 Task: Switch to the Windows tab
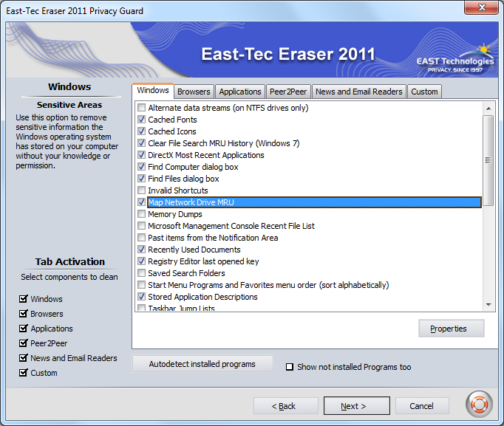click(153, 91)
